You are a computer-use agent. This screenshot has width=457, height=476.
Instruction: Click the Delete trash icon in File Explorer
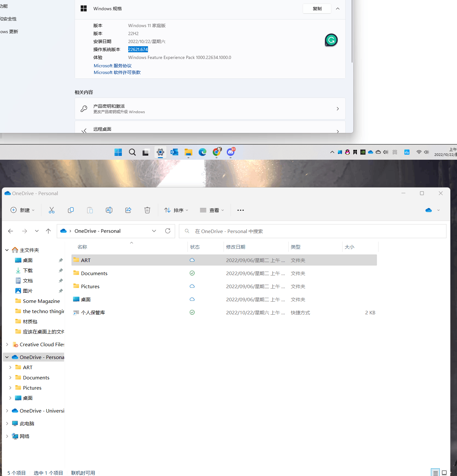[147, 210]
